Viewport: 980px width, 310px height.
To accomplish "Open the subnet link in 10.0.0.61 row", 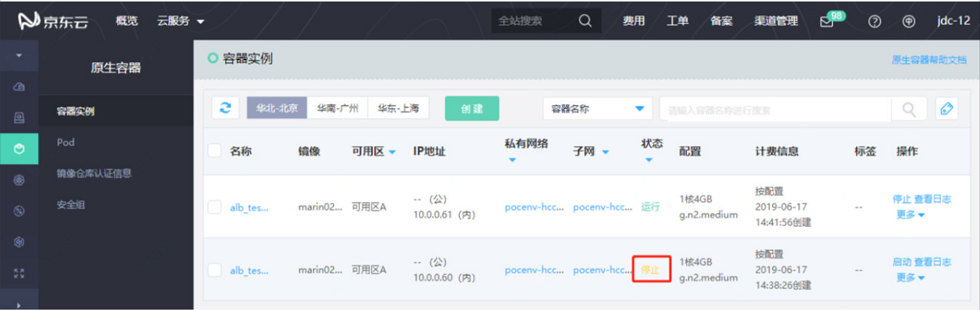I will click(x=603, y=207).
